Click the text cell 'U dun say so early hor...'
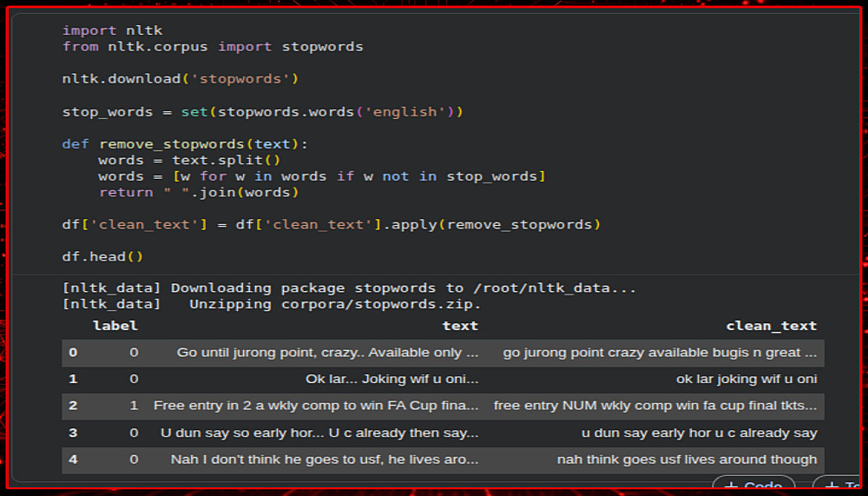 pyautogui.click(x=319, y=433)
